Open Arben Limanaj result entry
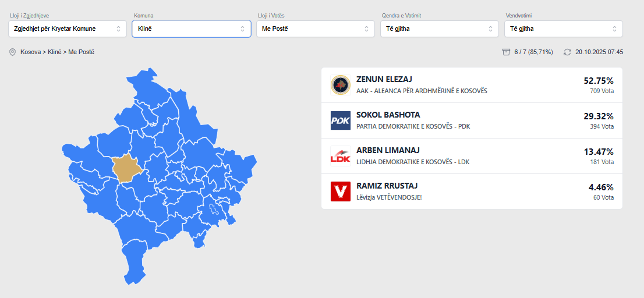644x298 pixels. tap(472, 156)
